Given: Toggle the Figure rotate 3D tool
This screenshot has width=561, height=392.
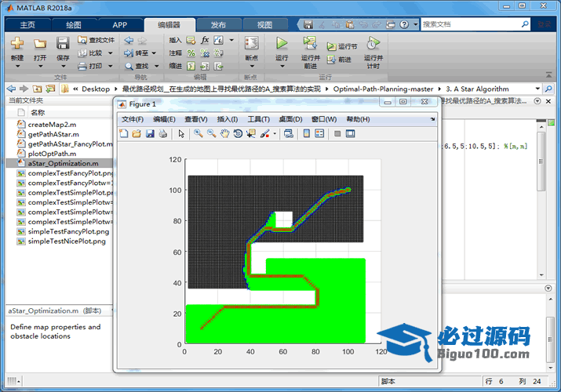Looking at the screenshot, I should tap(238, 133).
